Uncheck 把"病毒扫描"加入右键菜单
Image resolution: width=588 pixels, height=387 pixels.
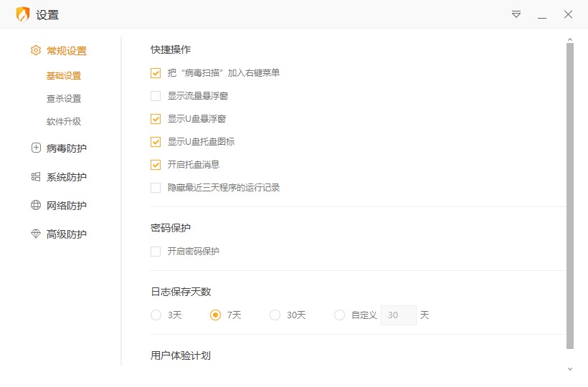tap(156, 73)
